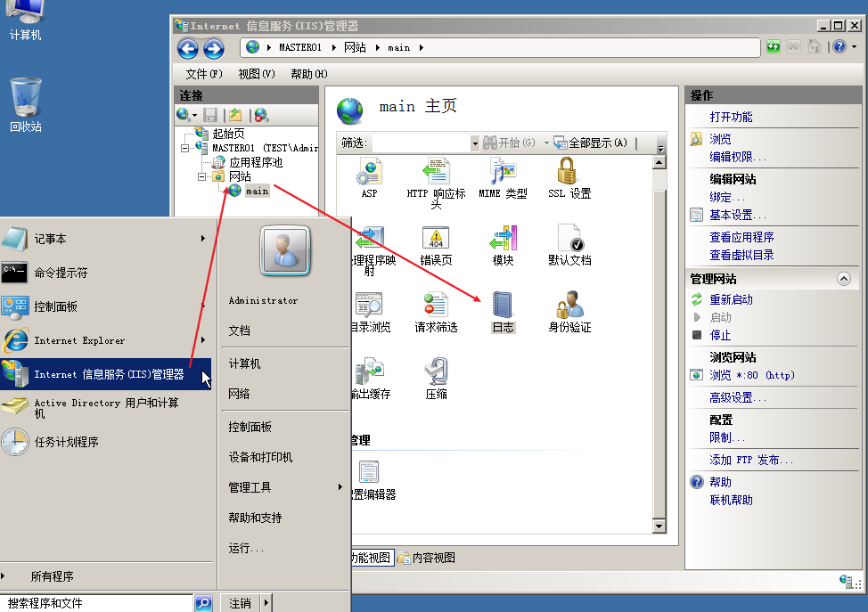Click the 注销 log off button

point(241,602)
